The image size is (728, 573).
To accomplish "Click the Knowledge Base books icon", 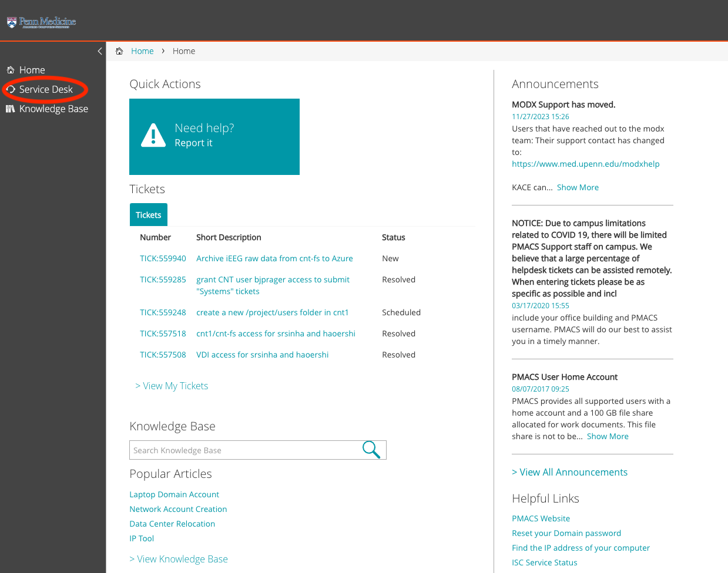I will pyautogui.click(x=11, y=109).
